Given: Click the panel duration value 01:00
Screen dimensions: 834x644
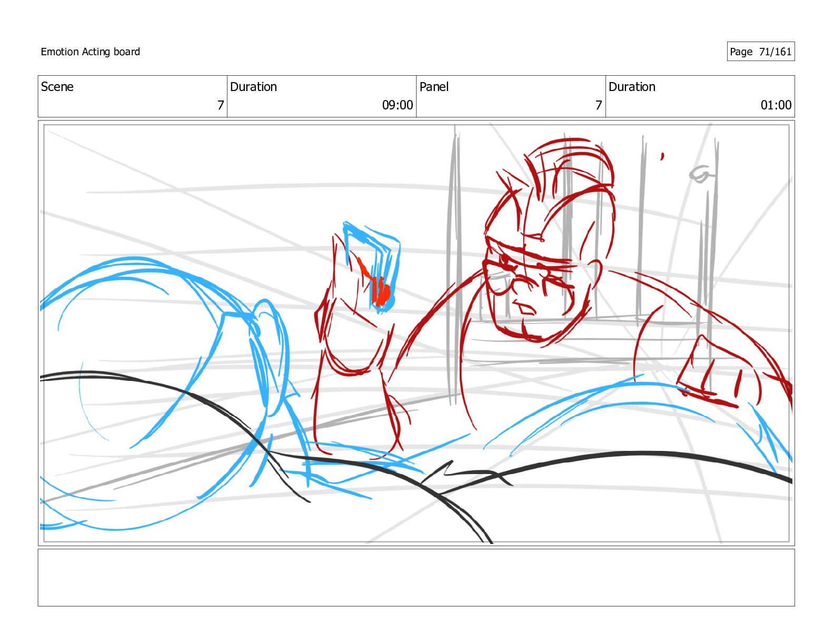Looking at the screenshot, I should click(776, 105).
